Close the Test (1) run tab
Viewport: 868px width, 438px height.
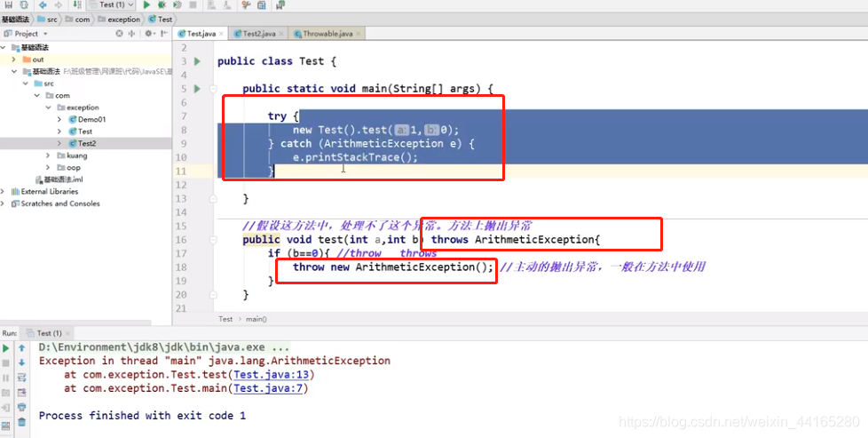click(x=67, y=333)
